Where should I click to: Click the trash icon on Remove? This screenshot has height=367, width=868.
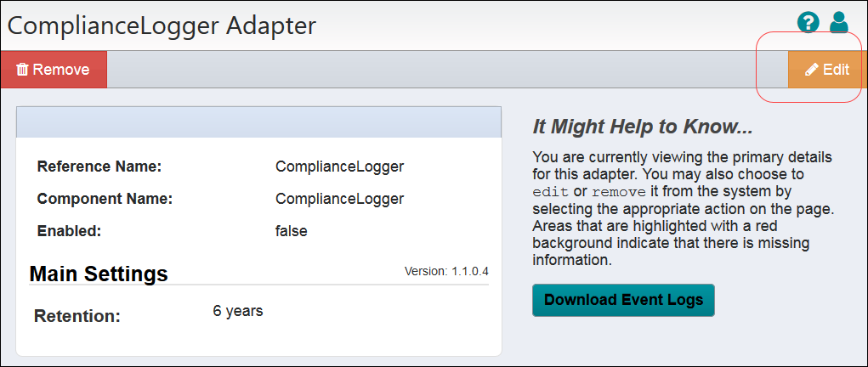[22, 70]
